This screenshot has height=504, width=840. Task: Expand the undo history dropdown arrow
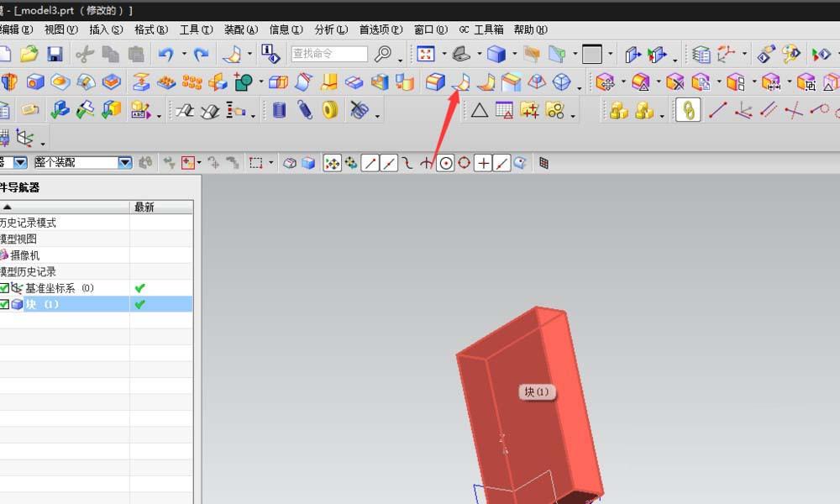(x=182, y=55)
